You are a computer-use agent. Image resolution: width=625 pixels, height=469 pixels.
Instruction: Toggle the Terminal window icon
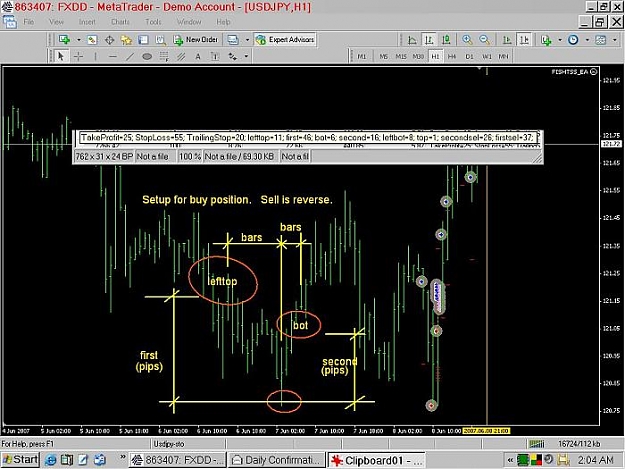point(143,39)
